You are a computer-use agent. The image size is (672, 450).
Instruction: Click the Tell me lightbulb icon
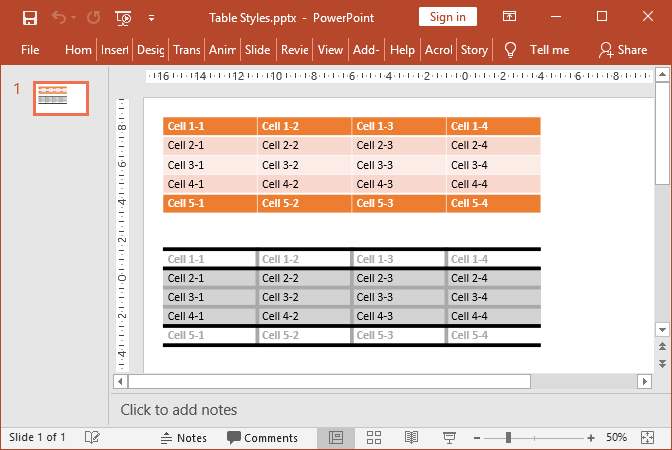point(510,49)
